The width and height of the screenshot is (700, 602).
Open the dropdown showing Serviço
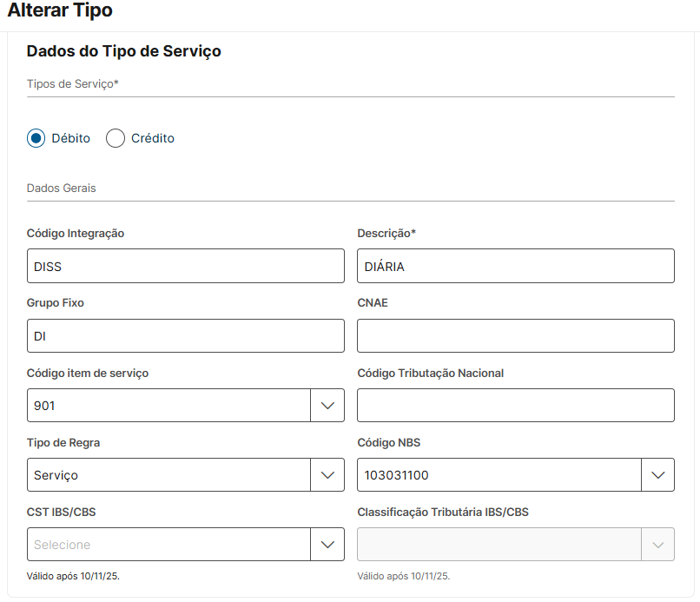coord(168,475)
